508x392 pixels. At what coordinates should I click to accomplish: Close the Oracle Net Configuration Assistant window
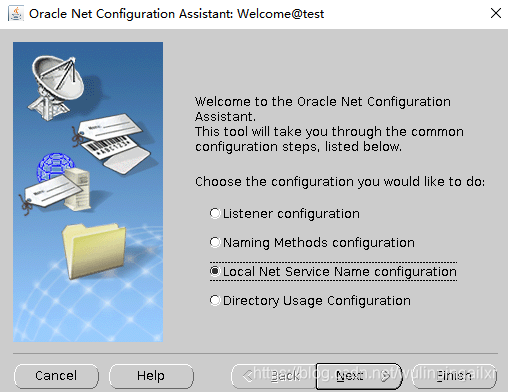(496, 13)
